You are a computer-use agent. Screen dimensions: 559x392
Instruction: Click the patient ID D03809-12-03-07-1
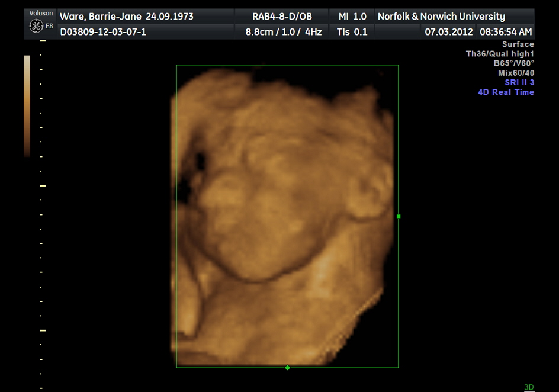tap(103, 32)
